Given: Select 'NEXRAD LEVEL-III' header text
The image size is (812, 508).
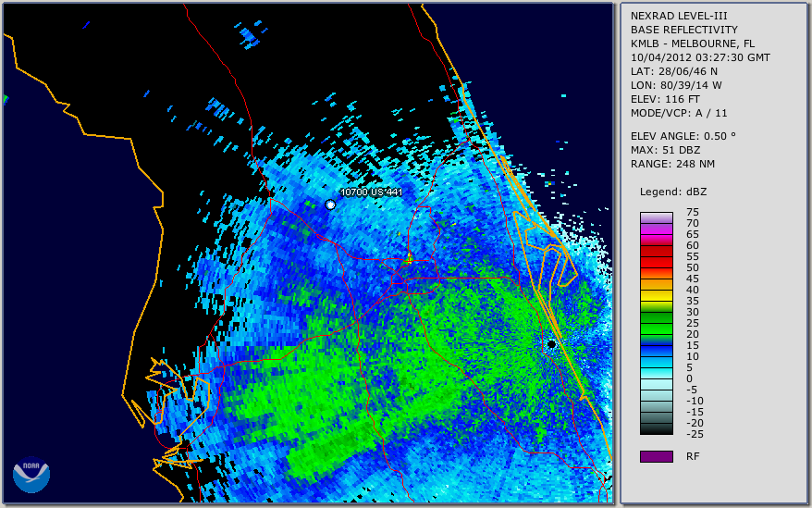Looking at the screenshot, I should tap(679, 16).
